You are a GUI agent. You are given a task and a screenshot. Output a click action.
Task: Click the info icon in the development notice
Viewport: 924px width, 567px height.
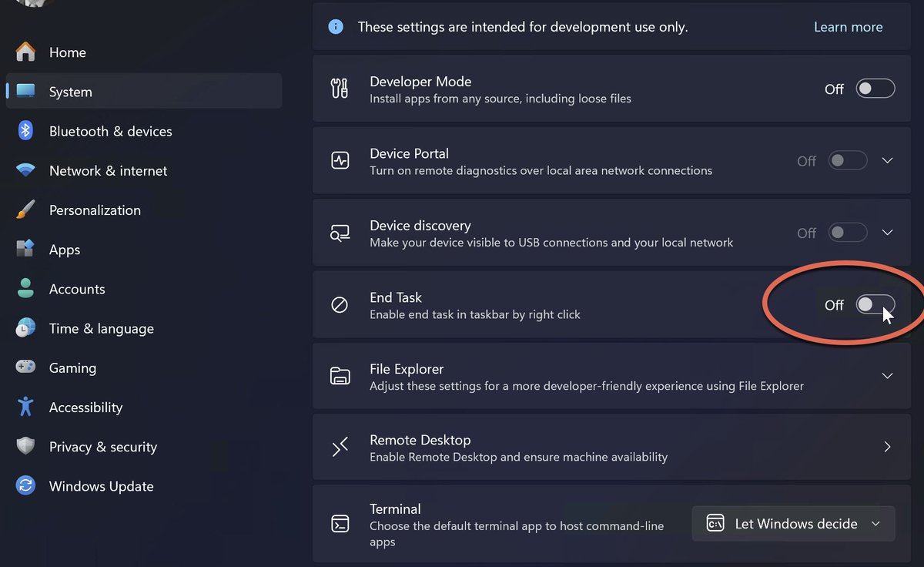tap(335, 26)
